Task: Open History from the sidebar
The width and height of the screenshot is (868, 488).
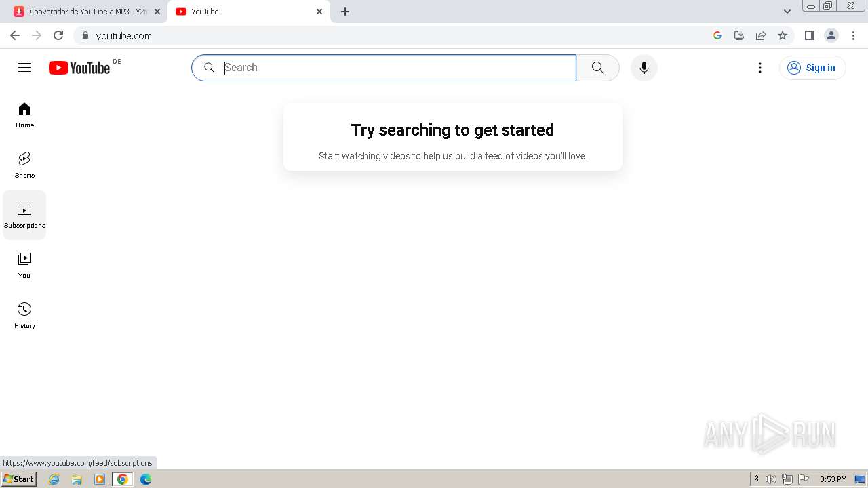Action: pos(24,316)
